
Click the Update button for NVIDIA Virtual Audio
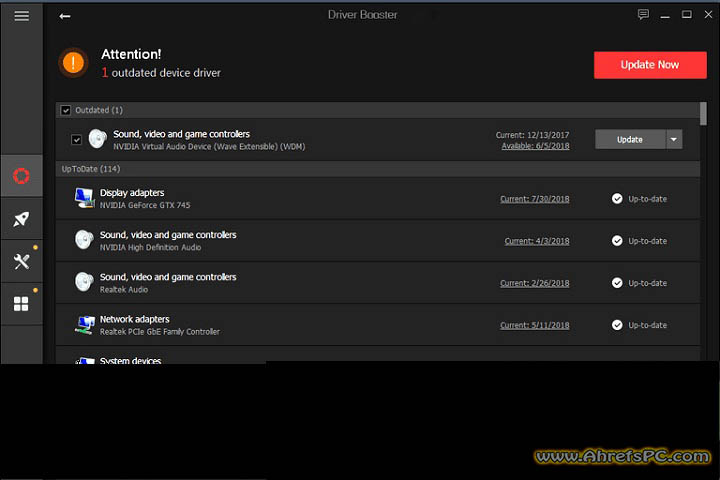pyautogui.click(x=629, y=139)
